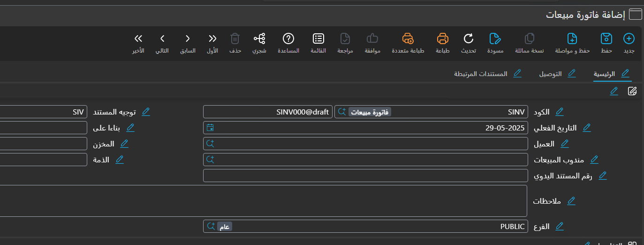Open the القائمة (List) view icon
Image resolution: width=644 pixels, height=245 pixels.
tap(318, 38)
